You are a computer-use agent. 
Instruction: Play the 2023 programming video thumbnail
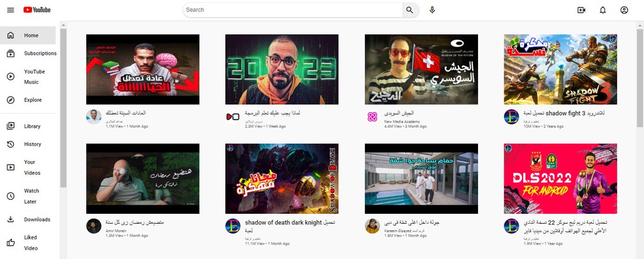pyautogui.click(x=282, y=69)
